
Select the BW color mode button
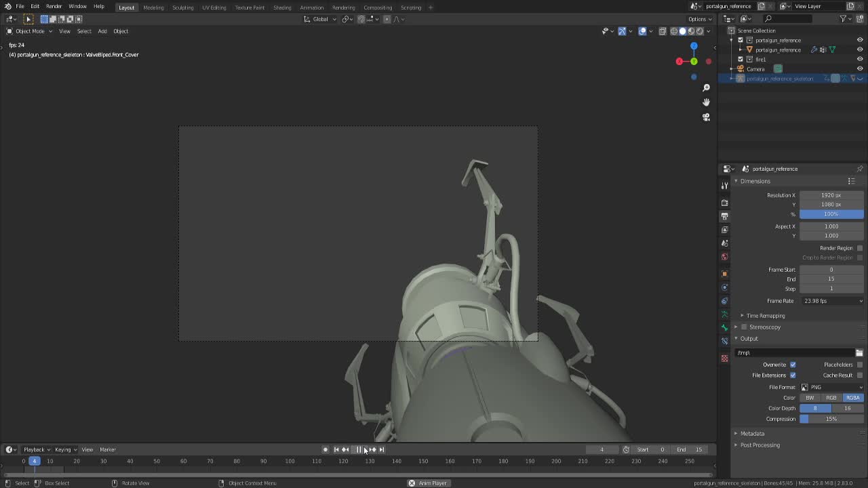[810, 398]
